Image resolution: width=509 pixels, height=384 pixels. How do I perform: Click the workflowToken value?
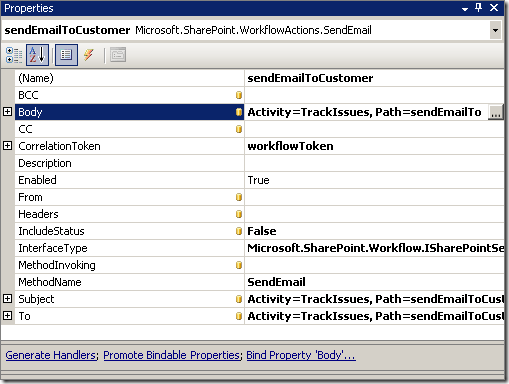[290, 146]
